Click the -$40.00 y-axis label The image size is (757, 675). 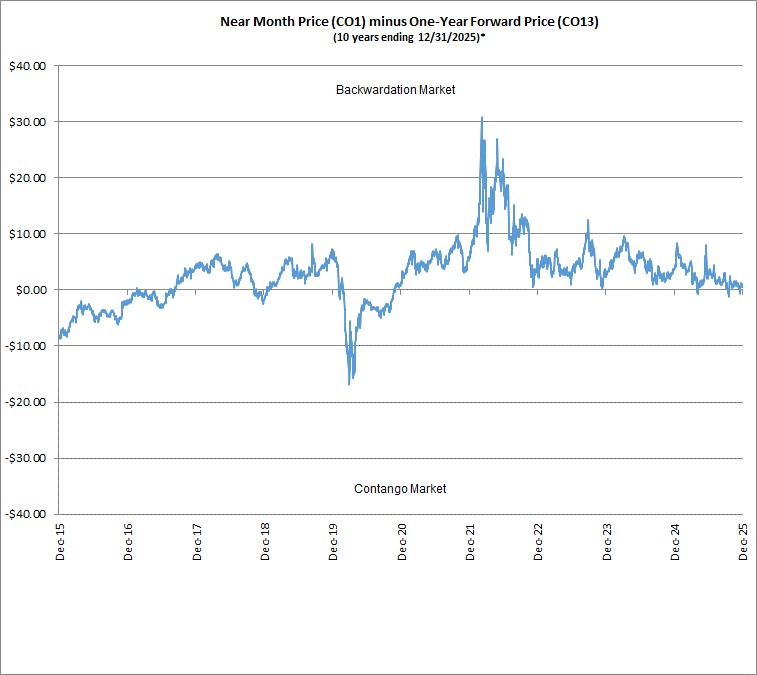coord(26,514)
